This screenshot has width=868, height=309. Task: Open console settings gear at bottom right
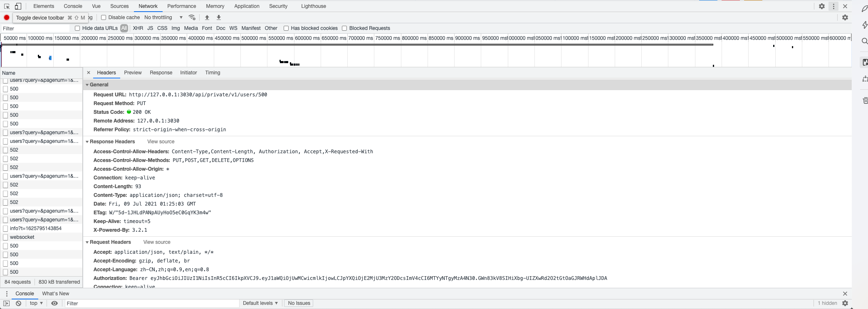coord(845,304)
